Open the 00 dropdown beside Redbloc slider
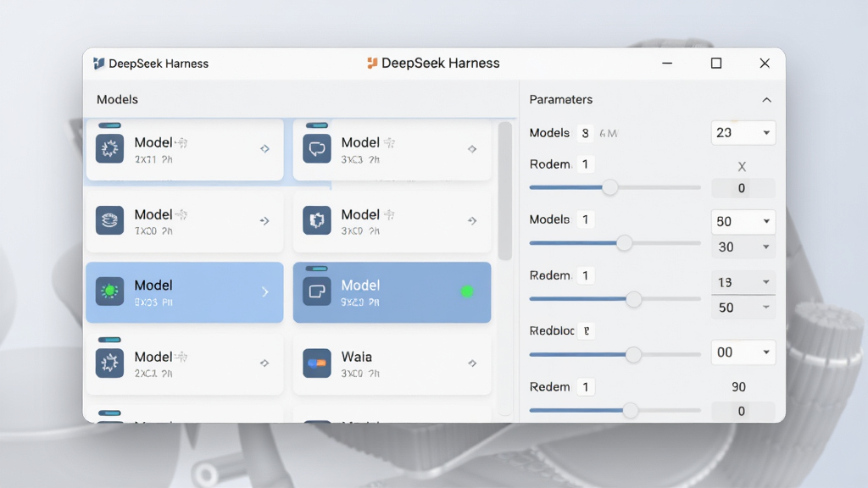 743,352
